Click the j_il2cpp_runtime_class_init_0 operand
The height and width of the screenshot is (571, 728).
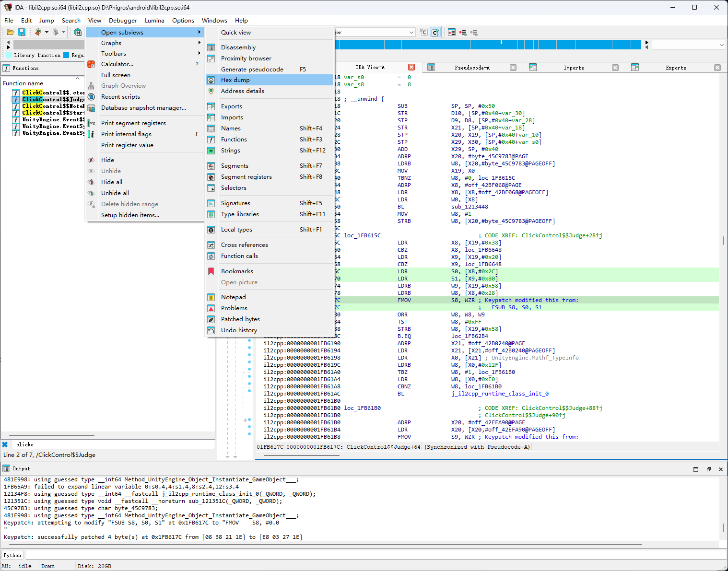pyautogui.click(x=500, y=394)
